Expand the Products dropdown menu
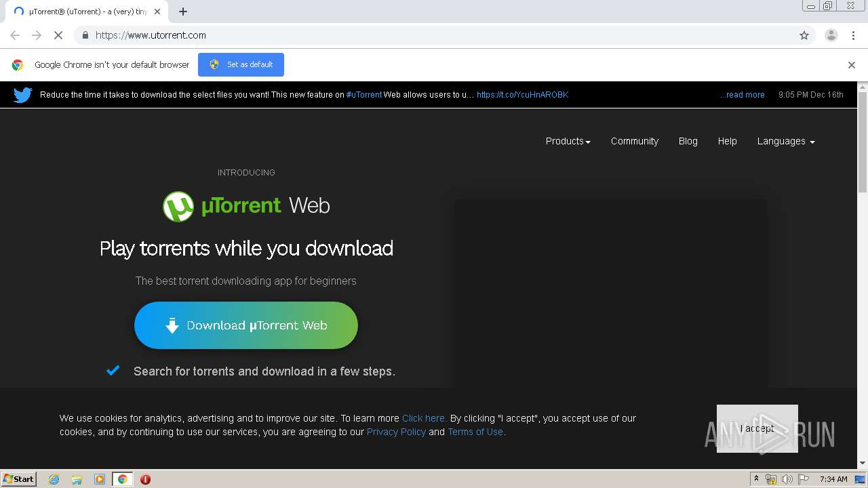 click(x=568, y=141)
